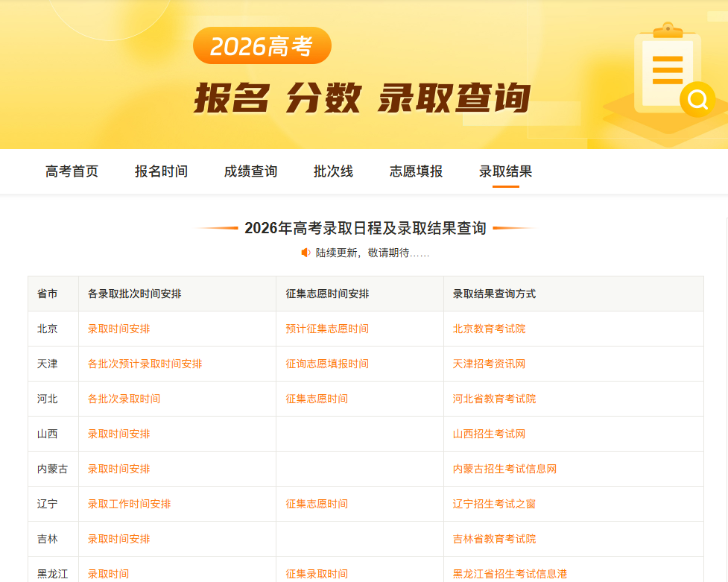Visit 北京教育考试院 link
This screenshot has height=582, width=728.
tap(490, 329)
